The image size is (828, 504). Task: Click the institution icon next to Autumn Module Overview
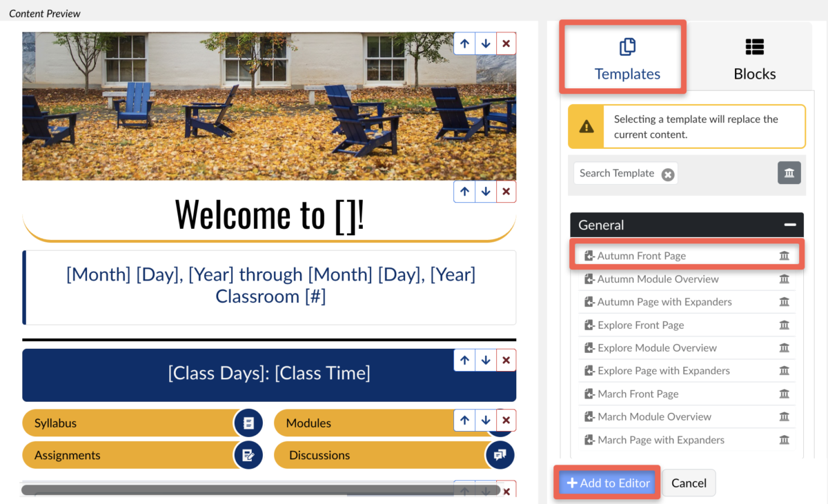(784, 279)
